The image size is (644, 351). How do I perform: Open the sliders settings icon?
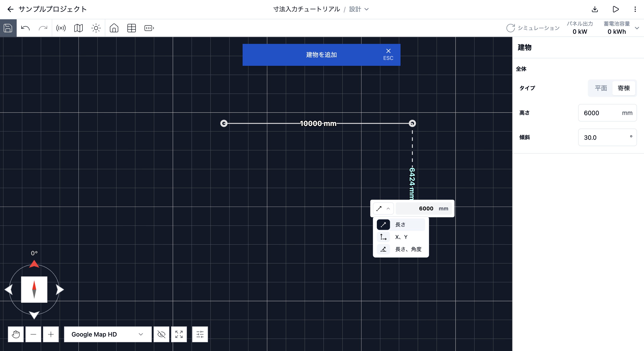(200, 334)
